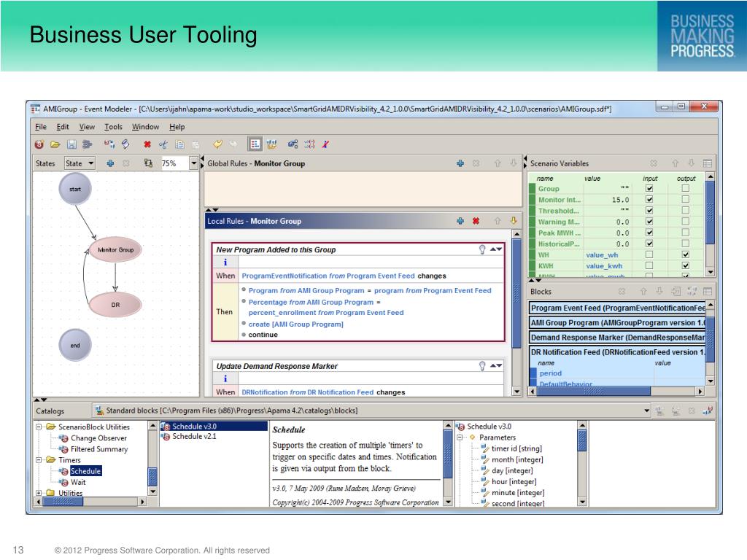Image resolution: width=747 pixels, height=560 pixels.
Task: Click create [AMI Group Program] action link
Action: click(x=295, y=324)
